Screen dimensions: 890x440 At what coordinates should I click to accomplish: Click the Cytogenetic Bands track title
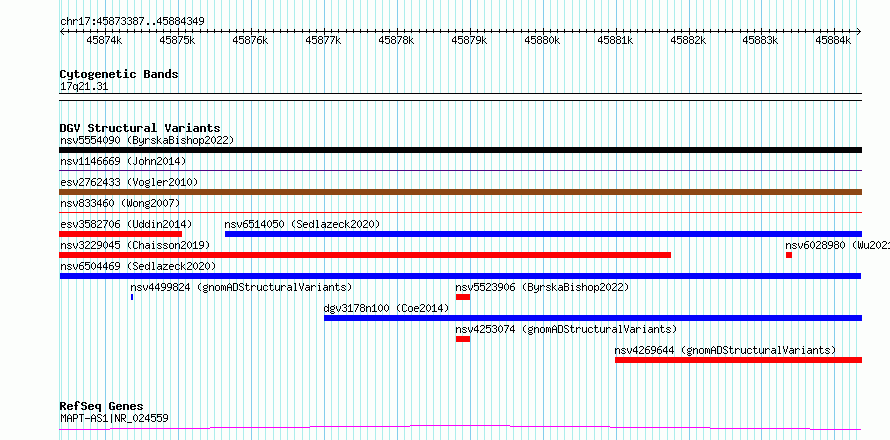tap(119, 74)
